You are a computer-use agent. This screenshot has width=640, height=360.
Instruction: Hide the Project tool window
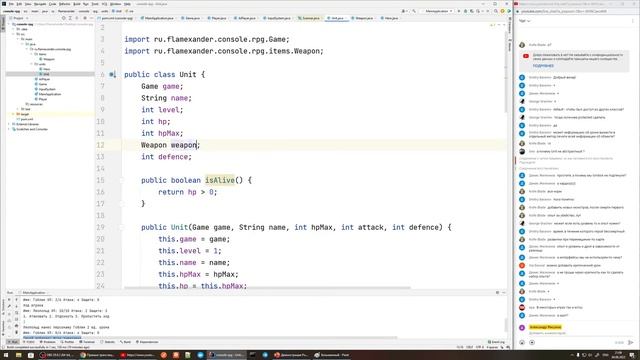pyautogui.click(x=91, y=18)
